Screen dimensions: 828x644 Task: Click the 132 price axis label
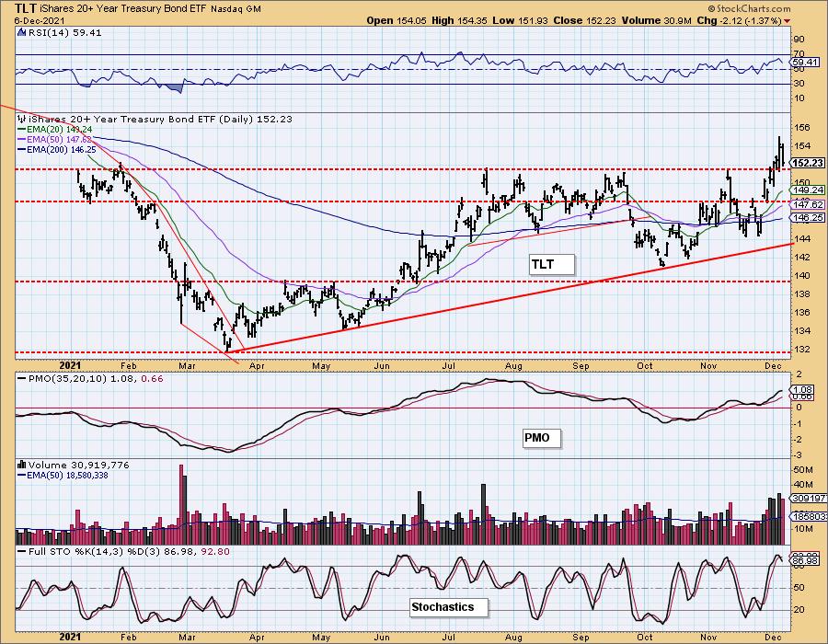(x=801, y=350)
